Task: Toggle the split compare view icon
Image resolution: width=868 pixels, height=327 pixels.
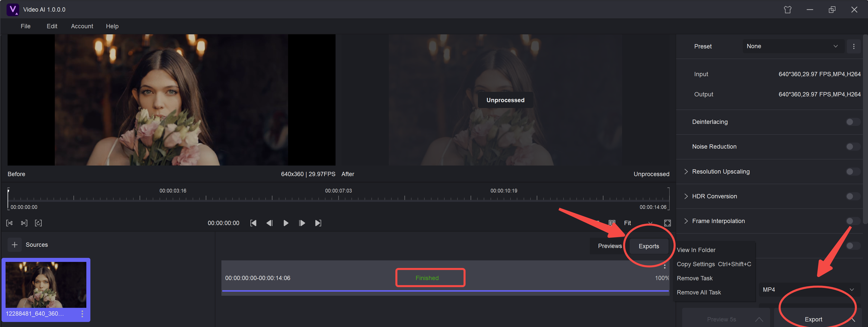Action: pyautogui.click(x=612, y=223)
